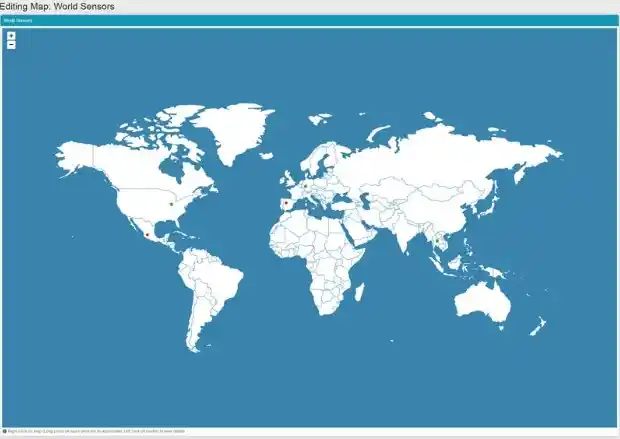
Task: Zoom out with the minus button
Action: (11, 45)
